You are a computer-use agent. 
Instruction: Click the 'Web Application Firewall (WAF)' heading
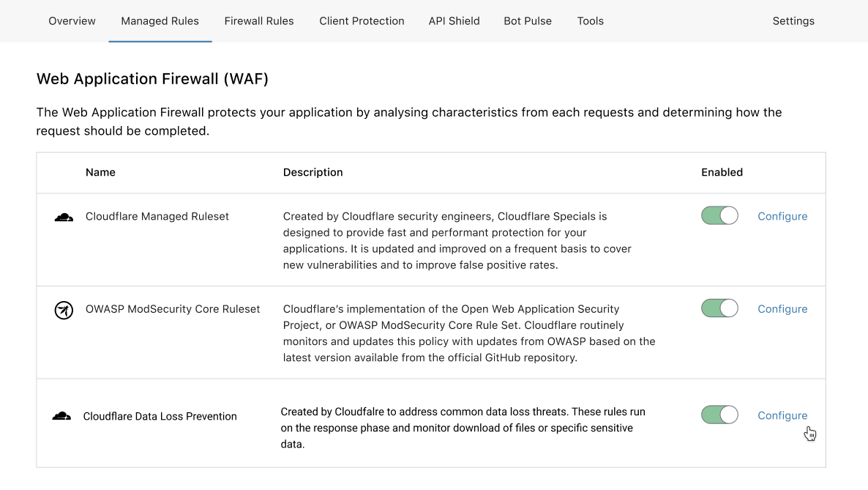click(152, 78)
